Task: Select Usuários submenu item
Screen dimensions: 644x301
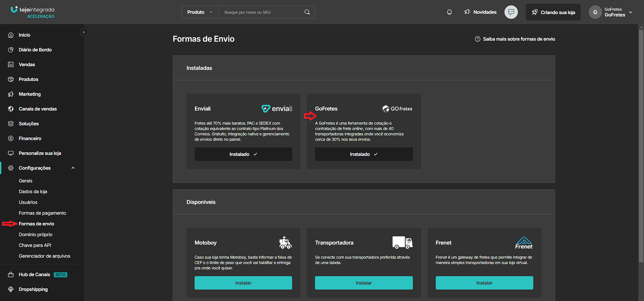Action: pos(28,202)
